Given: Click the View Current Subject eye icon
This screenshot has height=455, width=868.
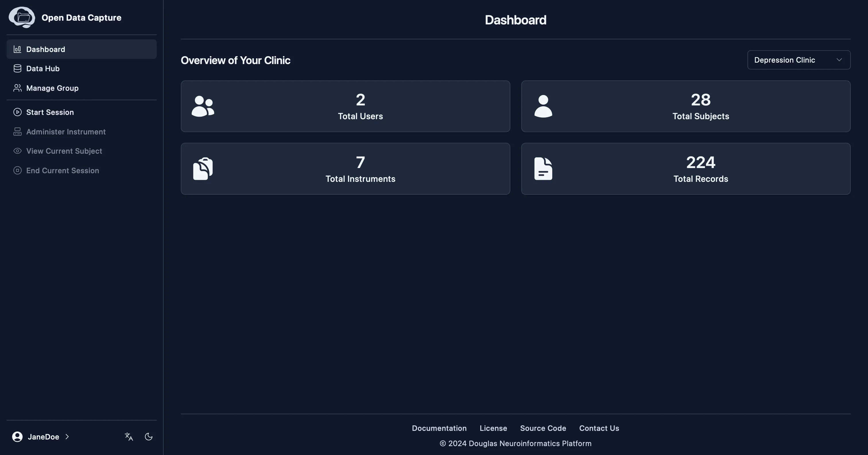Looking at the screenshot, I should point(17,151).
